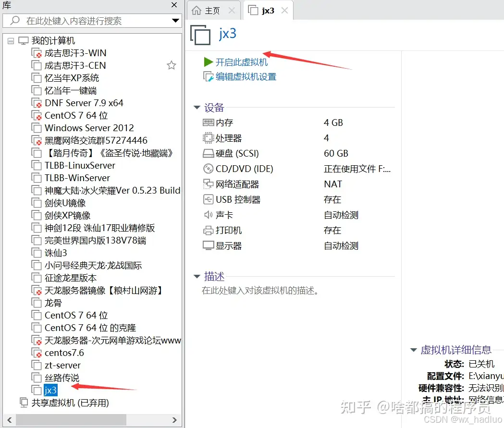Click the memory value 4 GB
Viewport: 504px width, 428px height.
point(333,123)
